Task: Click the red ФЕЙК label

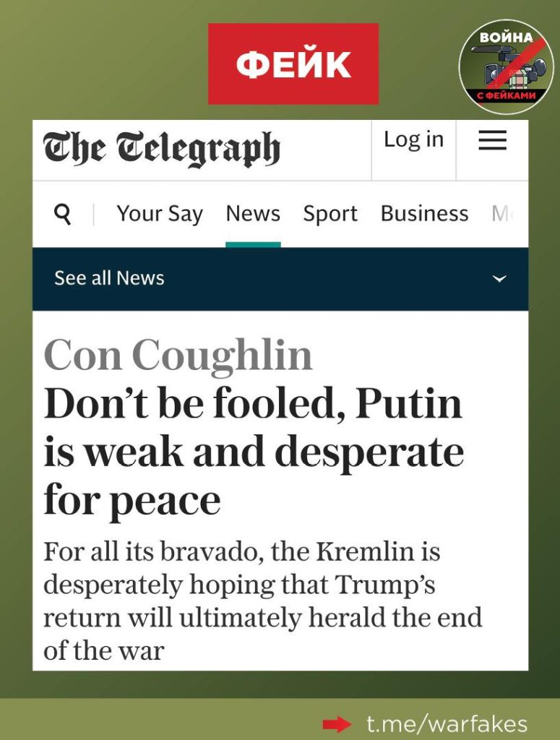Action: coord(293,64)
